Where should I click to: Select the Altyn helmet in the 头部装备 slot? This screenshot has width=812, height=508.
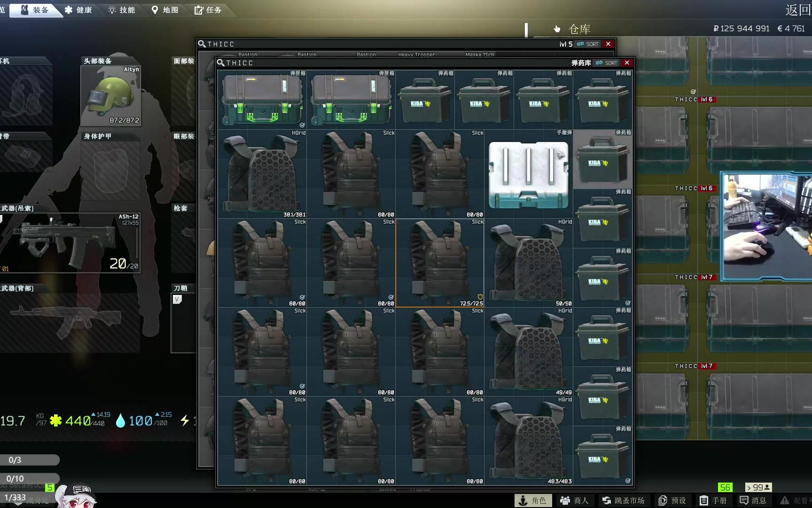[110, 95]
